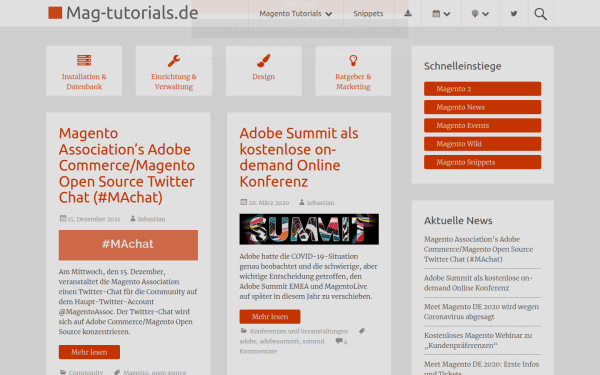The width and height of the screenshot is (600, 375).
Task: Select the Magento Events quick link
Action: (x=482, y=126)
